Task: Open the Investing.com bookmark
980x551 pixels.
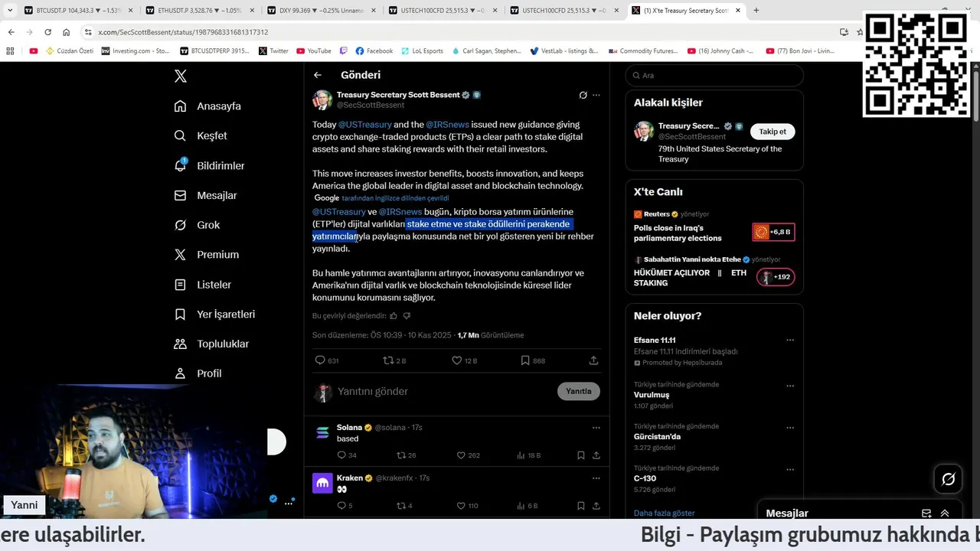Action: tap(136, 51)
